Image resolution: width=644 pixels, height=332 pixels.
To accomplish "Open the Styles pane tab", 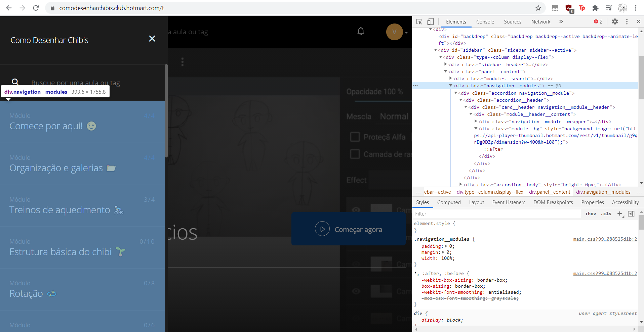I will 422,202.
